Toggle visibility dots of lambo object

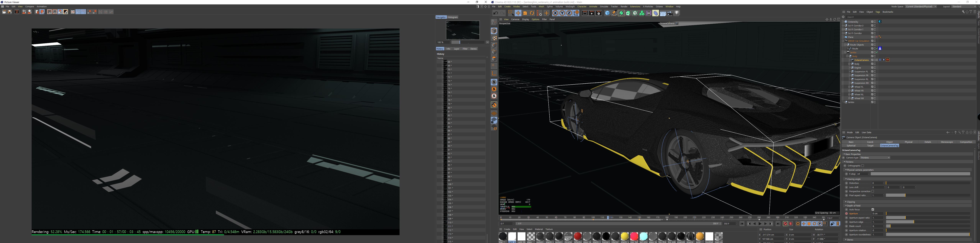coord(875,102)
